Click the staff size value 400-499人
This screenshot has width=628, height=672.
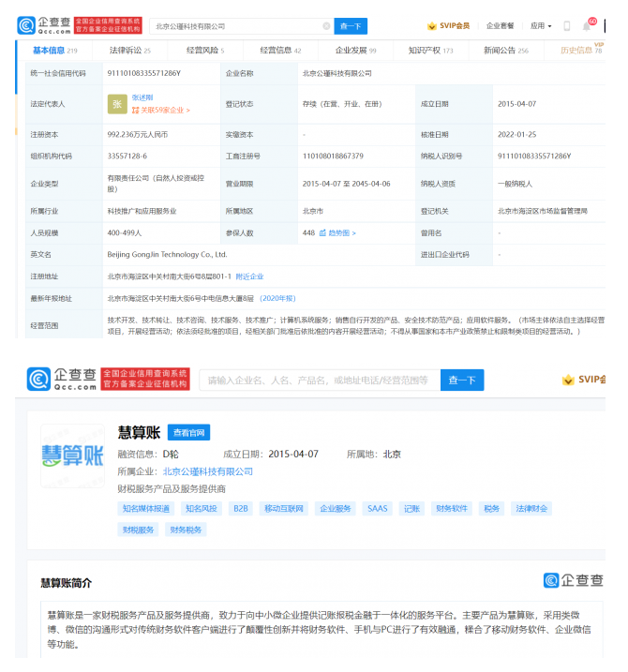tap(125, 232)
